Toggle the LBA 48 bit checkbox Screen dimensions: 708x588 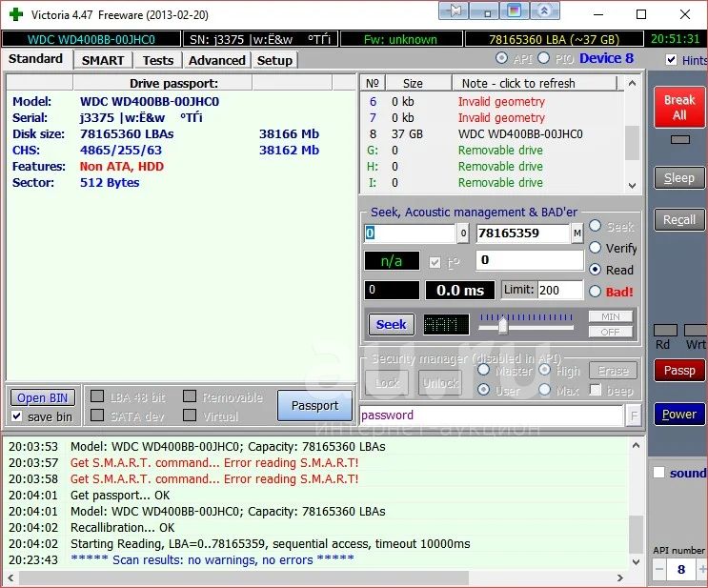97,396
